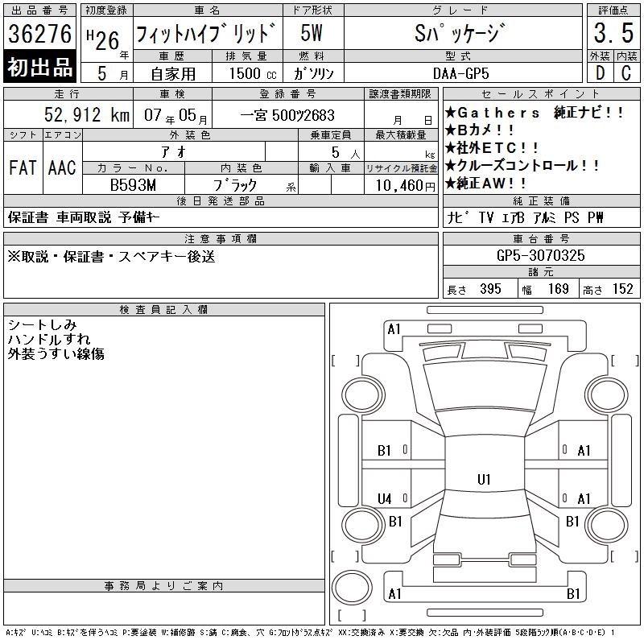Click damage code legend at bottom

click(x=310, y=633)
